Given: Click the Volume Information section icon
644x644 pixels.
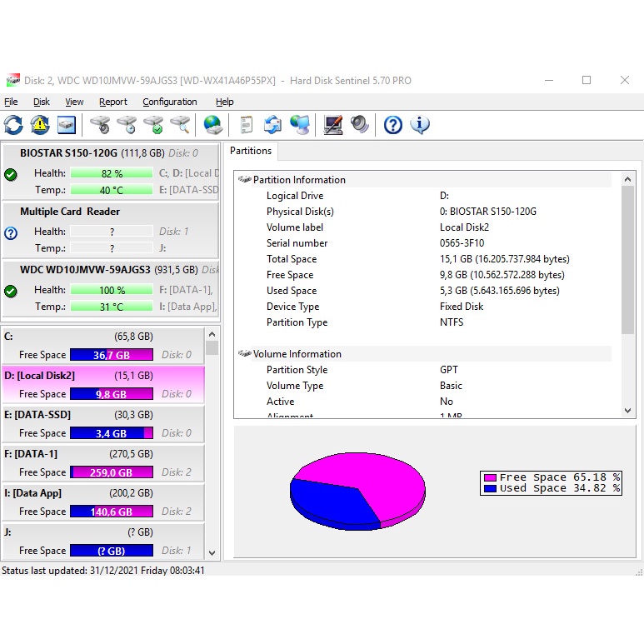Looking at the screenshot, I should pyautogui.click(x=245, y=353).
